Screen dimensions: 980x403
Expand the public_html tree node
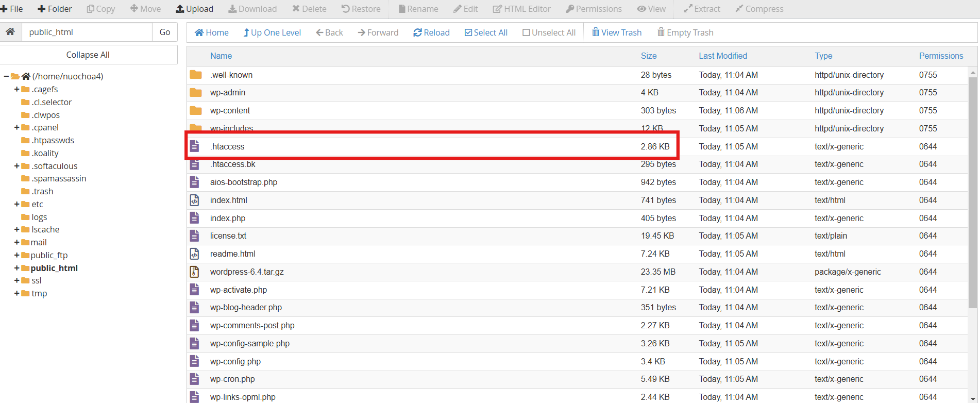[x=16, y=268]
